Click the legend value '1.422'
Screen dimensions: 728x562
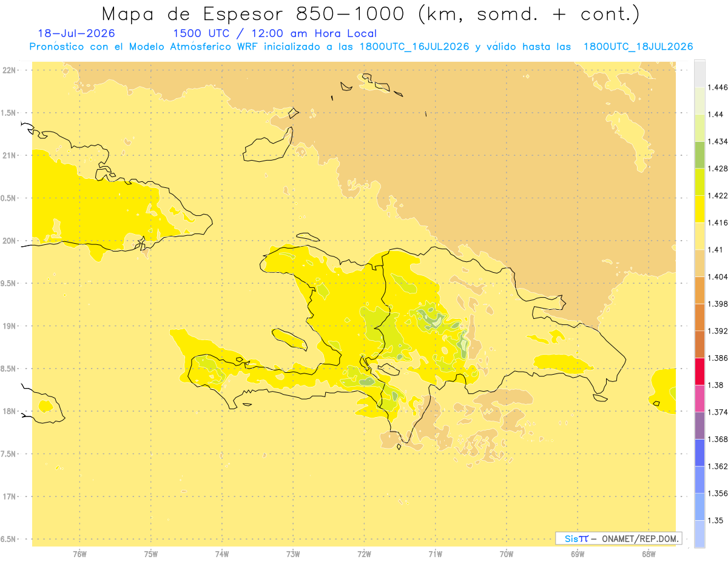718,196
